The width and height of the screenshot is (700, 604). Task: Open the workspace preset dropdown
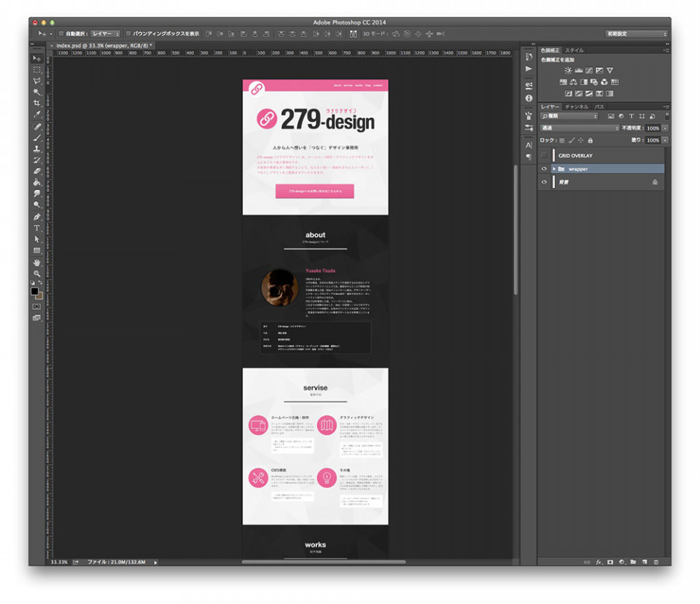[636, 34]
